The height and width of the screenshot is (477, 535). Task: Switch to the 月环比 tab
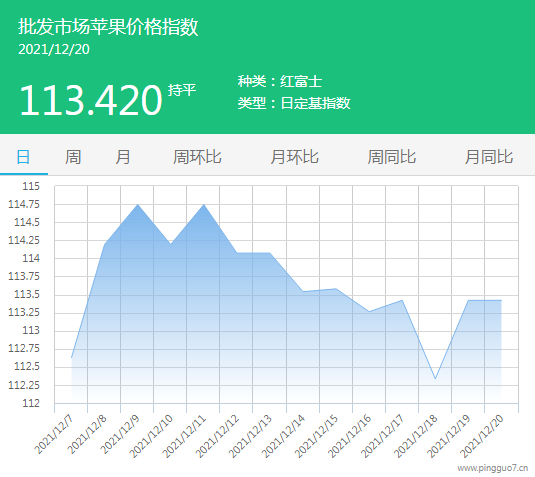(294, 157)
